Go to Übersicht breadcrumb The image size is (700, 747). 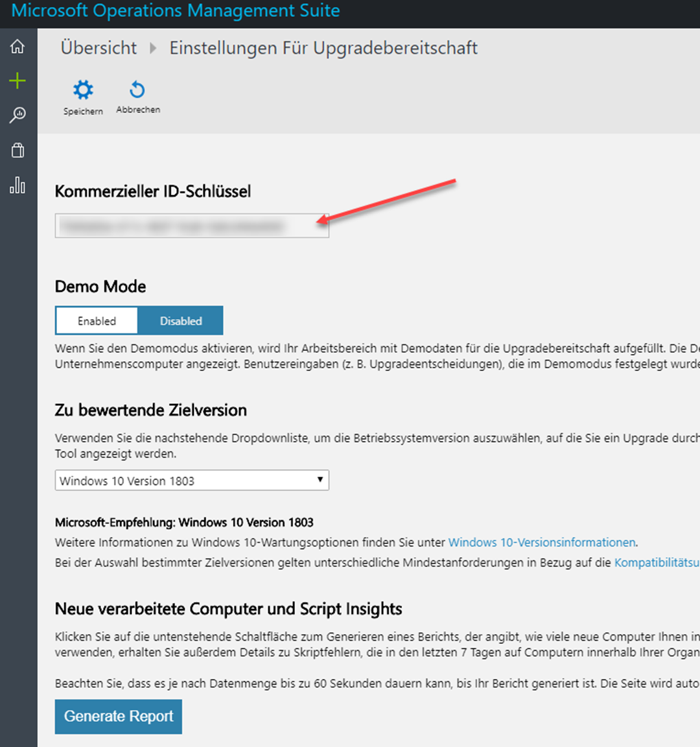tap(99, 48)
